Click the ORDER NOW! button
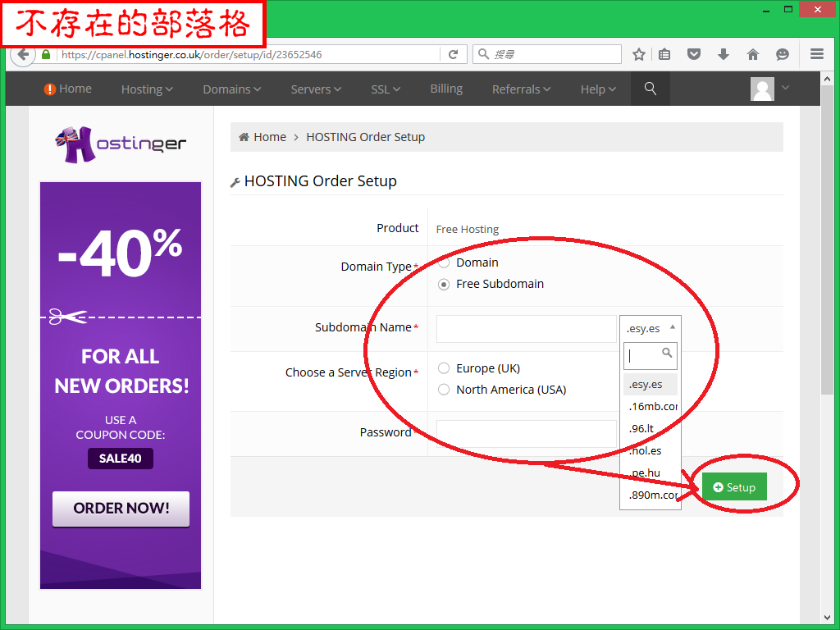840x630 pixels. (x=121, y=509)
